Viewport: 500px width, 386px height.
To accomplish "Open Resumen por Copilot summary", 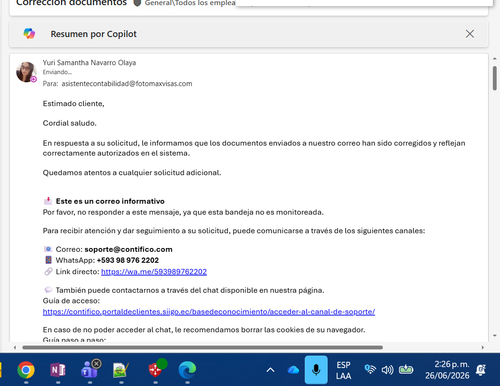I will point(93,34).
